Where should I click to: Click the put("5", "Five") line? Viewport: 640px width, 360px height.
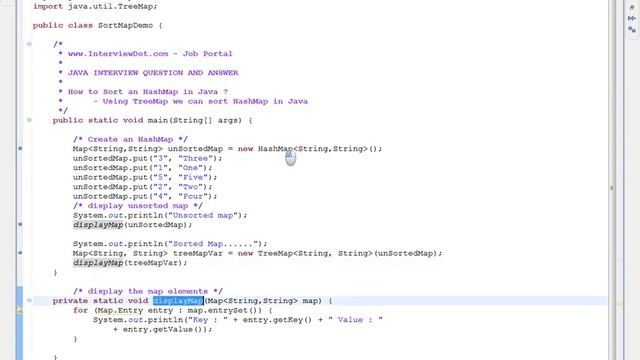145,177
